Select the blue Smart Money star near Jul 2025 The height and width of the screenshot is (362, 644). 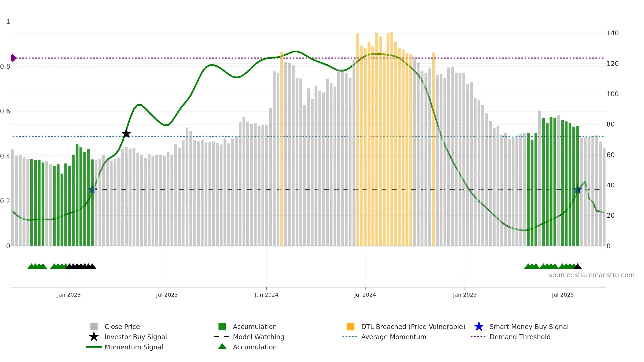577,190
